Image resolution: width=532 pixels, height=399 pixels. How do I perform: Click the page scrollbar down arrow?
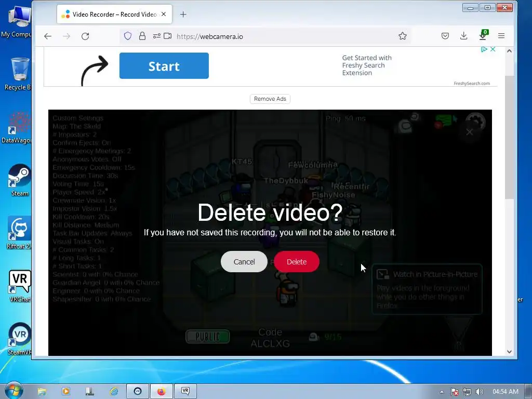(x=509, y=352)
